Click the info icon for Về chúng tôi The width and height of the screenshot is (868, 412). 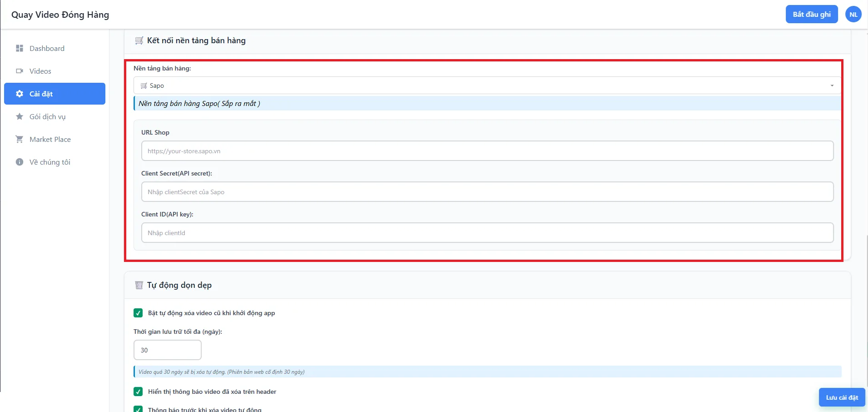20,162
